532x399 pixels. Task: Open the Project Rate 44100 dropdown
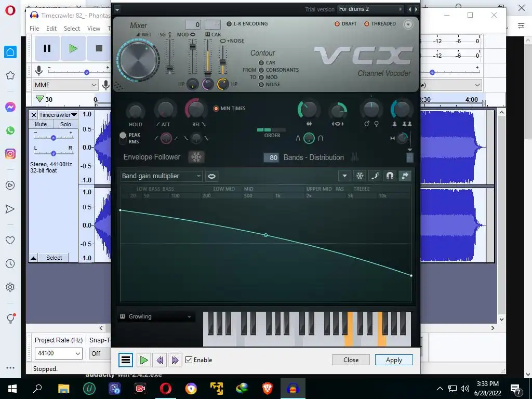58,353
